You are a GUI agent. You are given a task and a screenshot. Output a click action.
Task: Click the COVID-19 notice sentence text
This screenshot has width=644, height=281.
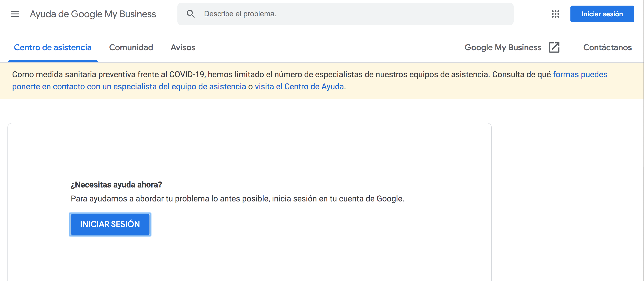tap(250, 74)
